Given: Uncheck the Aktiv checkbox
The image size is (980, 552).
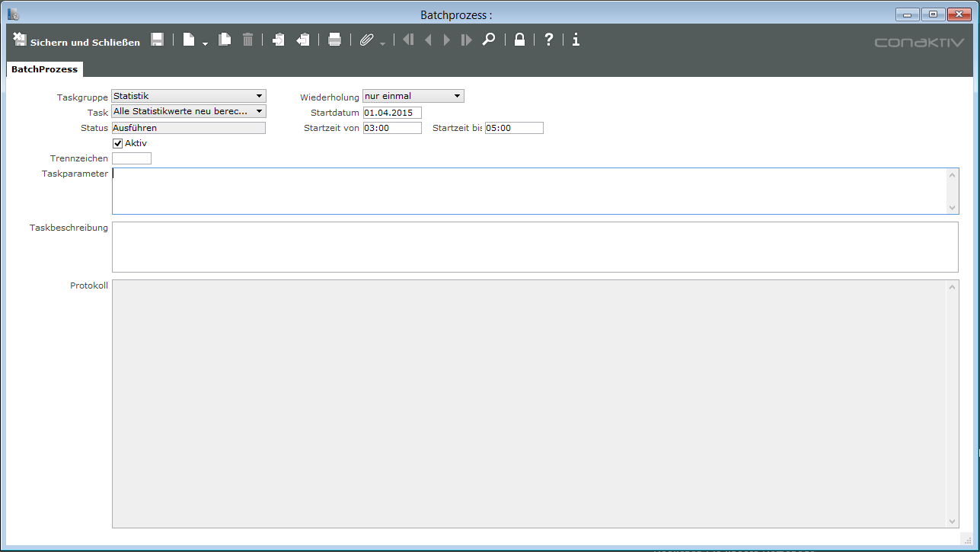Looking at the screenshot, I should pyautogui.click(x=117, y=143).
